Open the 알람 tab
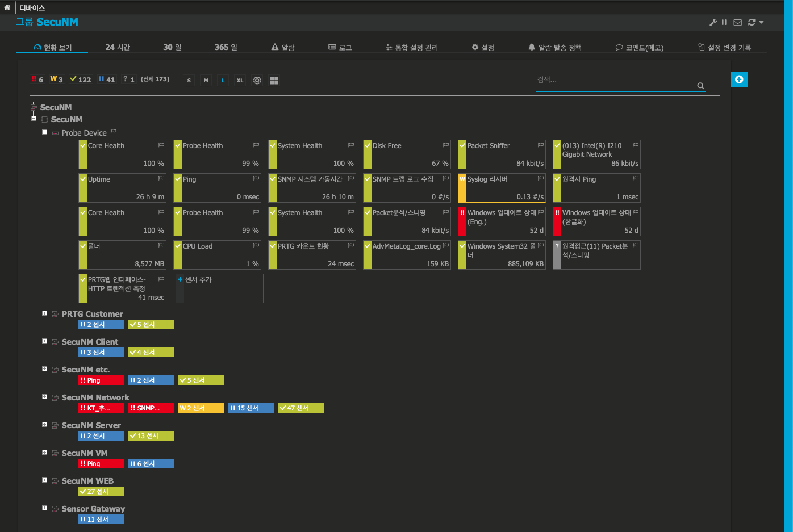The height and width of the screenshot is (532, 793). pyautogui.click(x=283, y=47)
